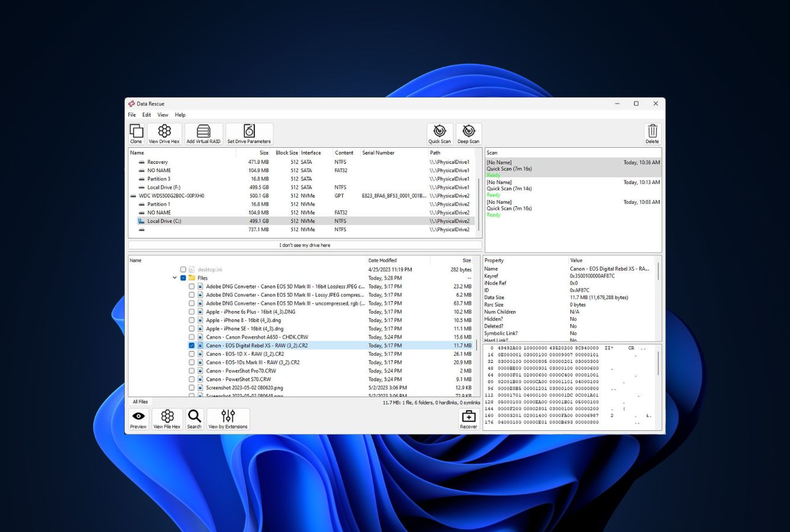
Task: Click the file icon of Apple iPhone 8 dng
Action: [200, 320]
